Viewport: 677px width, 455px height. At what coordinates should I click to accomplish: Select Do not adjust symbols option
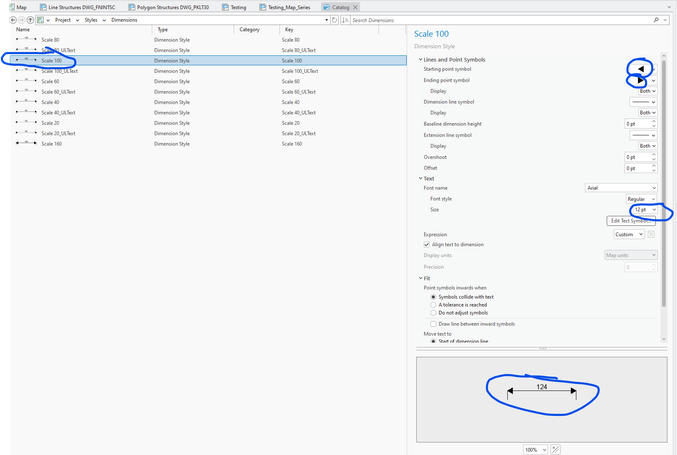point(433,313)
